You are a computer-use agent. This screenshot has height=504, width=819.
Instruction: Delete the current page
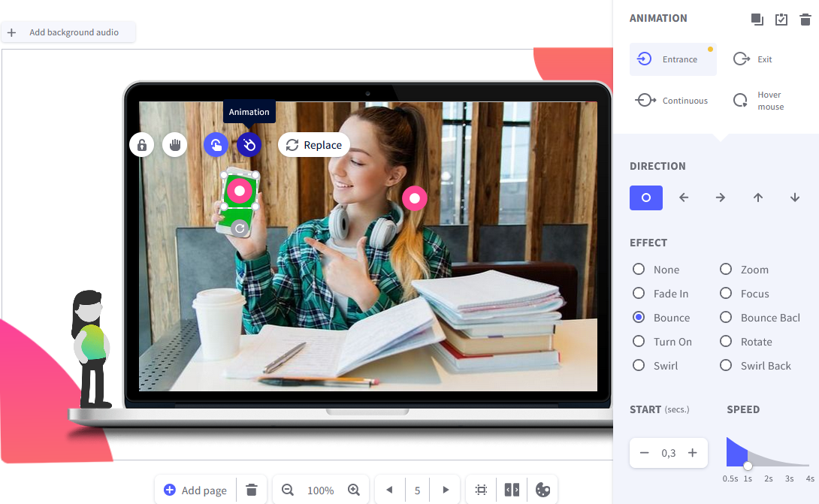click(252, 490)
